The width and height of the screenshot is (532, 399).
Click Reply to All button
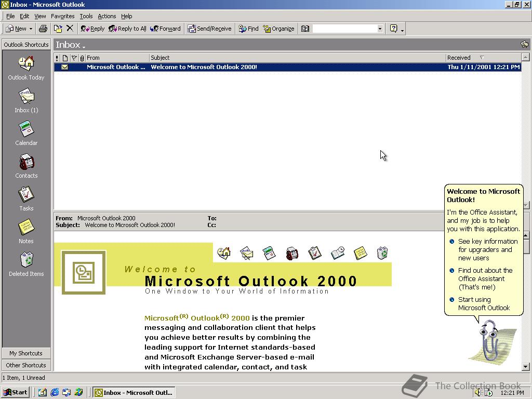[127, 29]
